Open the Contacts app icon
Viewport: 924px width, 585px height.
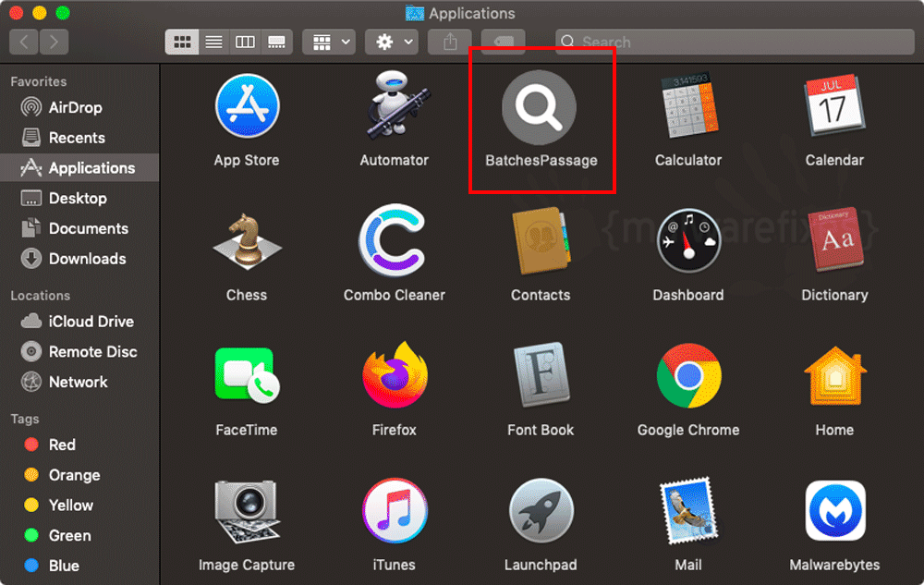pyautogui.click(x=541, y=241)
